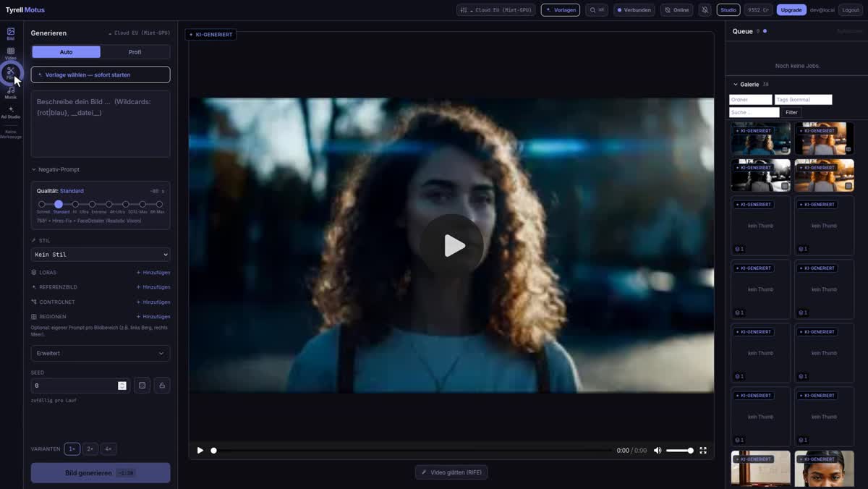
Task: Open the Video section in sidebar
Action: point(11,54)
